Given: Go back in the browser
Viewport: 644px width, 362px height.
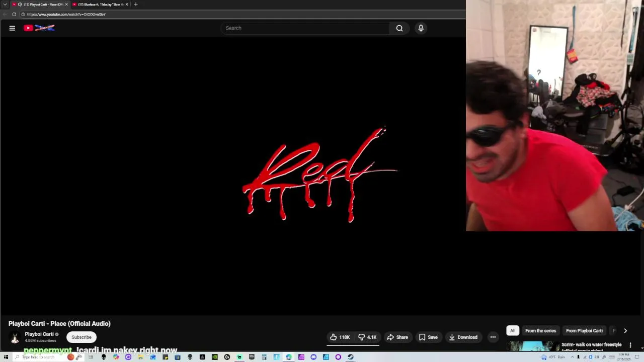Looking at the screenshot, I should pyautogui.click(x=5, y=15).
